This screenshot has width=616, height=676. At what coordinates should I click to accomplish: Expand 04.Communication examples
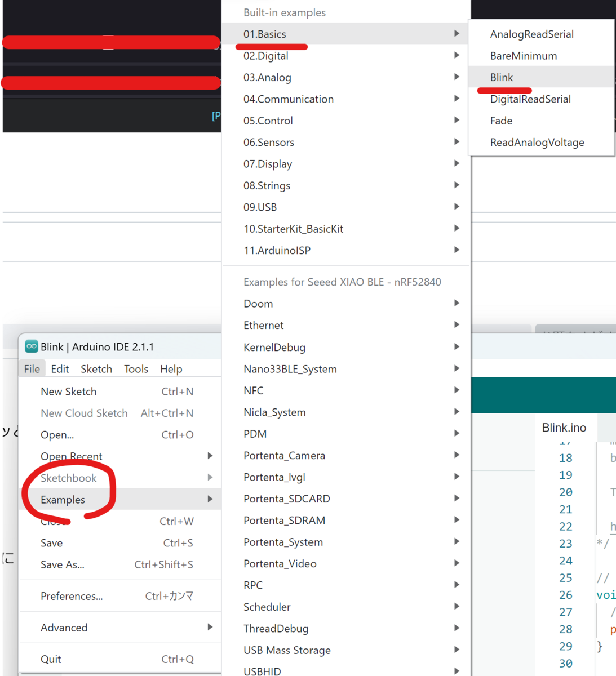[345, 99]
